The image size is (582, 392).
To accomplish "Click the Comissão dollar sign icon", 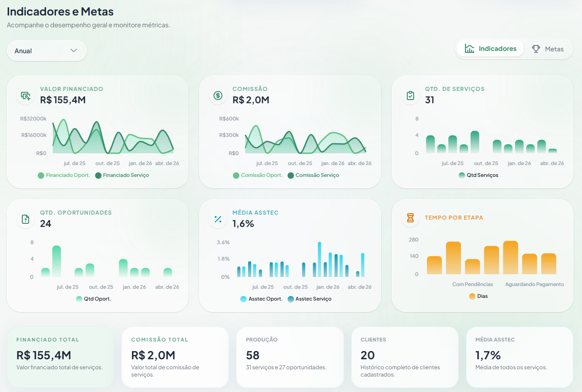I will pyautogui.click(x=218, y=95).
